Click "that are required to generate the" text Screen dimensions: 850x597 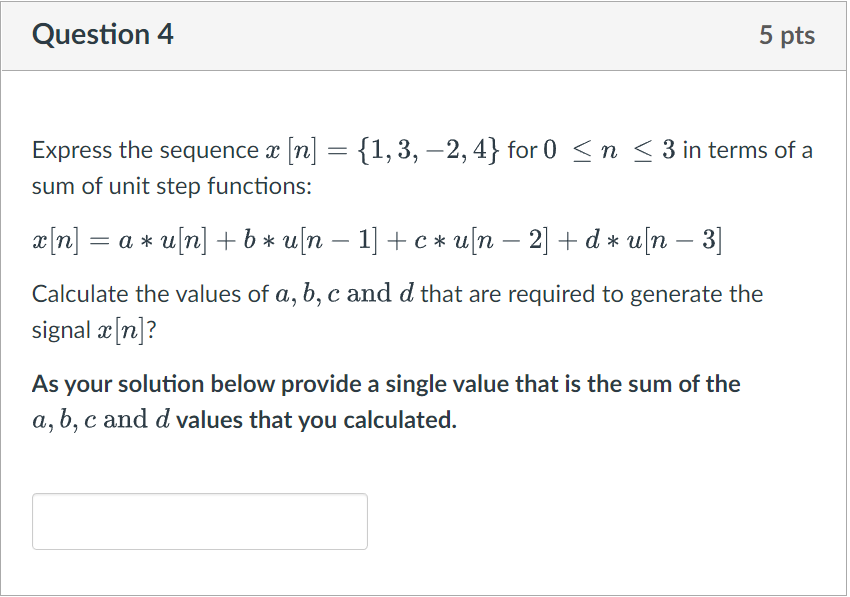[x=591, y=294]
